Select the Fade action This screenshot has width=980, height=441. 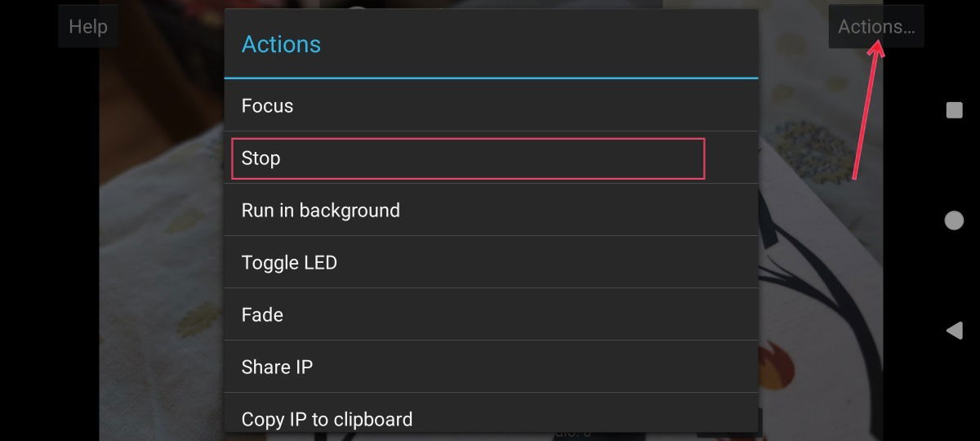coord(491,314)
